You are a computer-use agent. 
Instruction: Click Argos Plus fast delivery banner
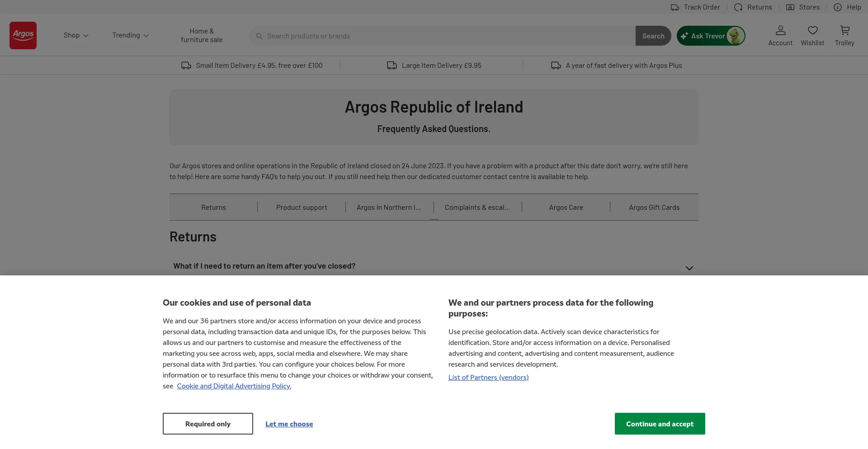click(616, 66)
